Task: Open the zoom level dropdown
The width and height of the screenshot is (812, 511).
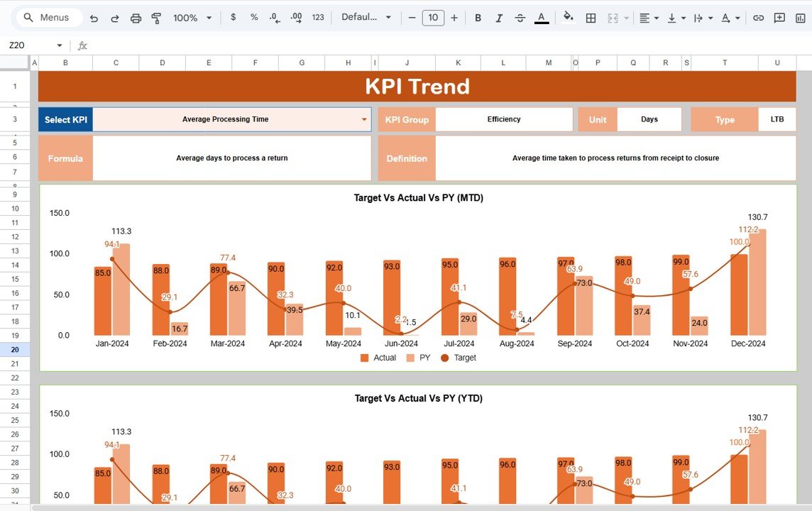Action: [192, 18]
